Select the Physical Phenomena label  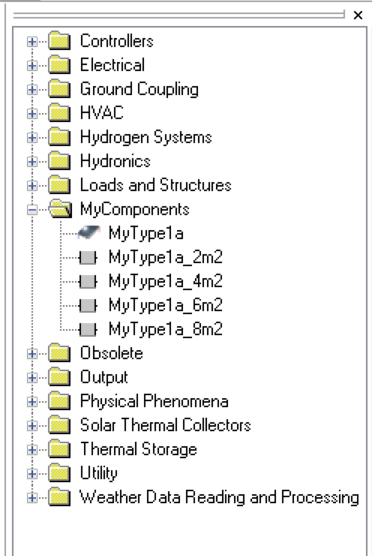point(154,401)
